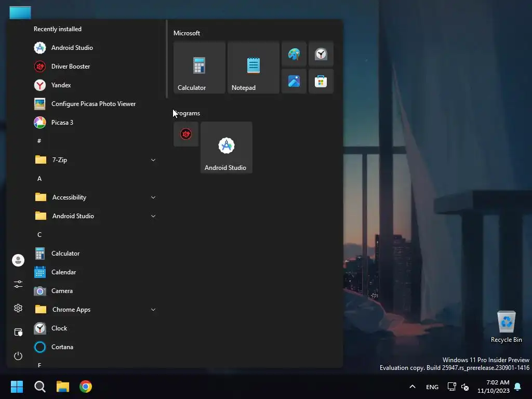Click the Windows Start button on taskbar
The height and width of the screenshot is (399, 532).
17,387
